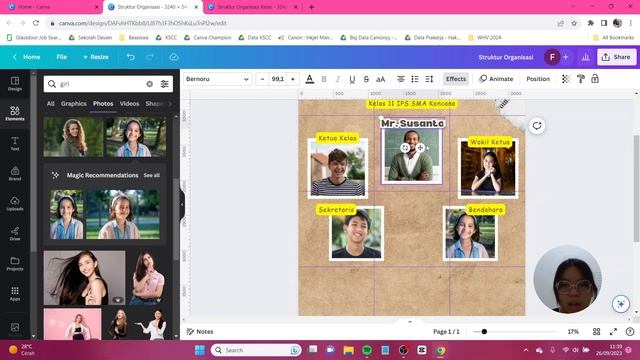This screenshot has width=640, height=360.
Task: Select the Mr.Susanto text on canvas
Action: pyautogui.click(x=412, y=123)
